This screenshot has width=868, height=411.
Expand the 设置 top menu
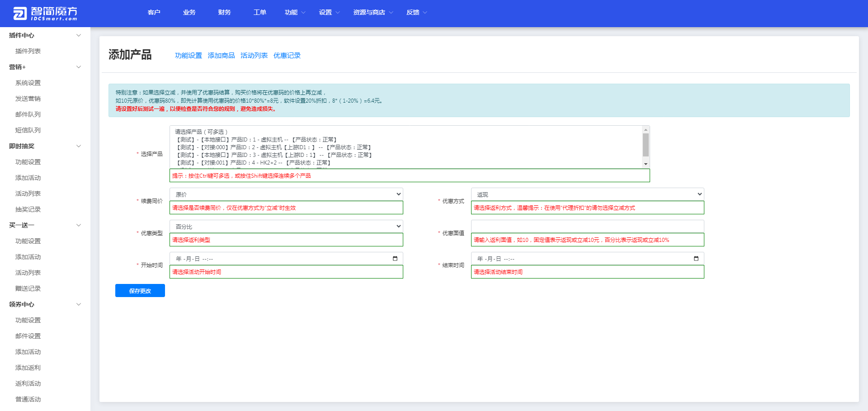pos(329,12)
